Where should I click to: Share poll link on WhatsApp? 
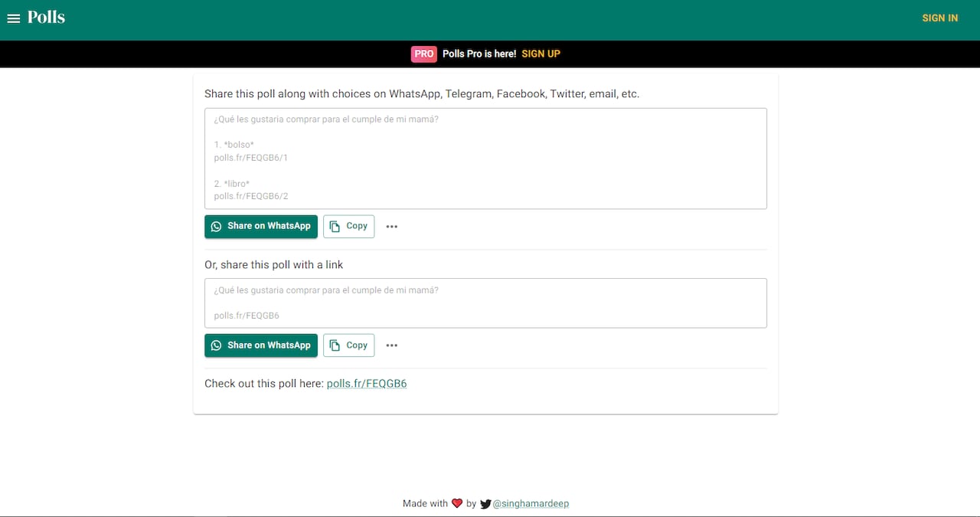261,345
